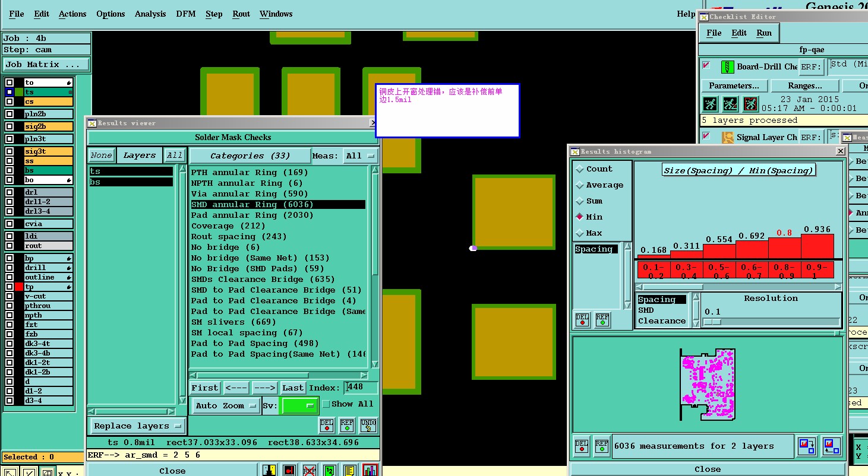Viewport: 868px width, 476px height.
Task: Click REF icon beside measurements text
Action: click(602, 446)
